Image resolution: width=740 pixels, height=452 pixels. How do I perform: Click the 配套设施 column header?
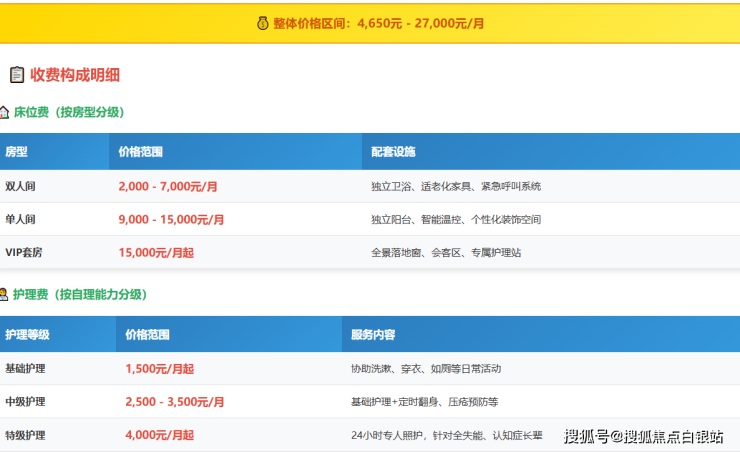392,152
